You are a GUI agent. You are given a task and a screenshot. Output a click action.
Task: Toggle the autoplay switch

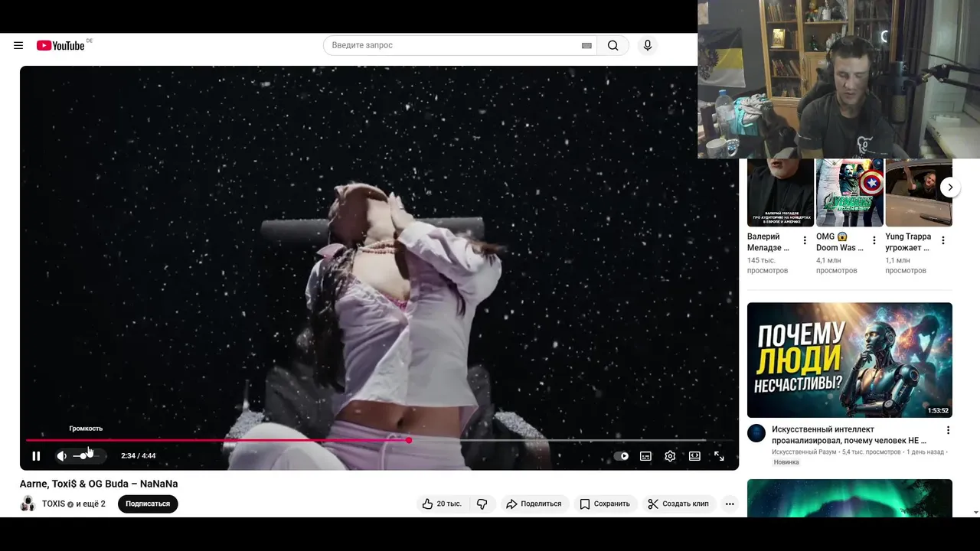621,456
